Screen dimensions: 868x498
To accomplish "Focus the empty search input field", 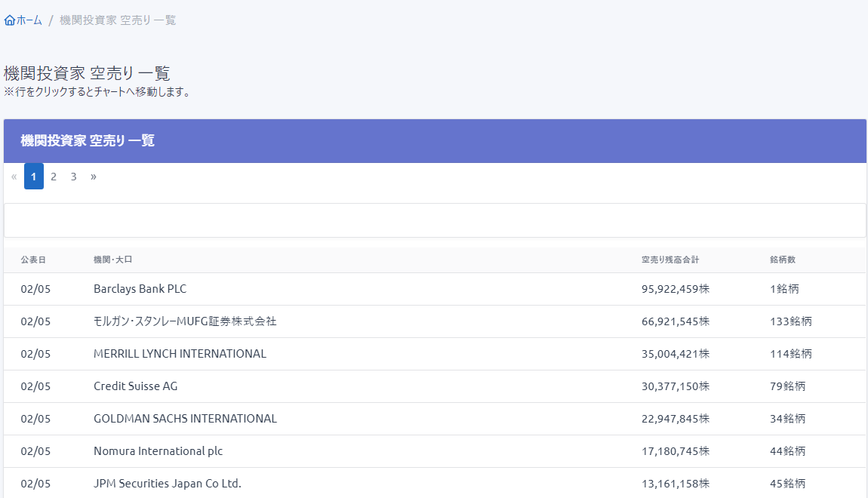I will [x=435, y=220].
